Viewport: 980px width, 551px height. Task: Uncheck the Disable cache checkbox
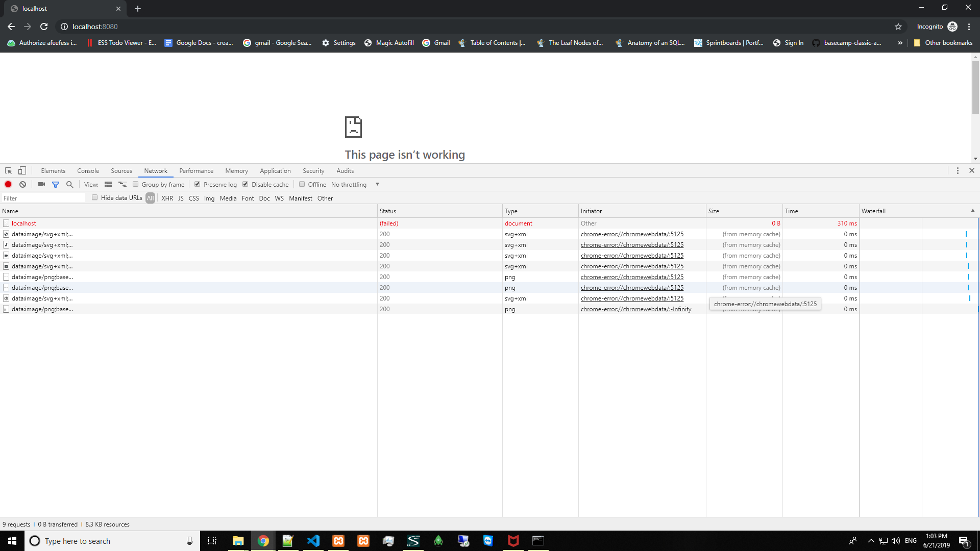click(246, 185)
